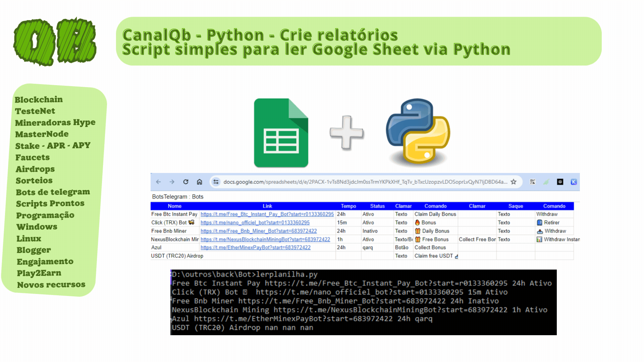The image size is (644, 362).
Task: Click the Scripts Prontos sidebar item
Action: click(x=50, y=203)
